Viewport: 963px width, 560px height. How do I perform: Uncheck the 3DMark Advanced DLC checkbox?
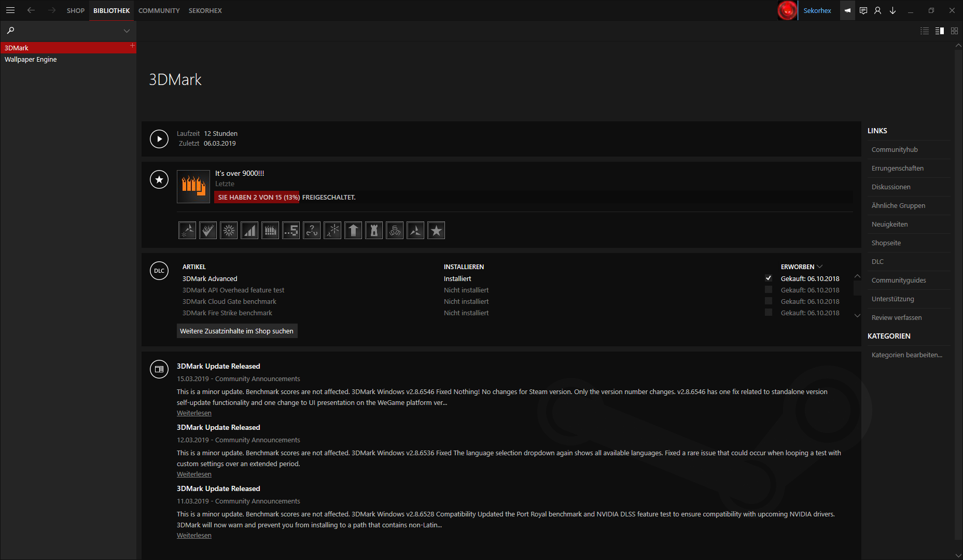[769, 278]
